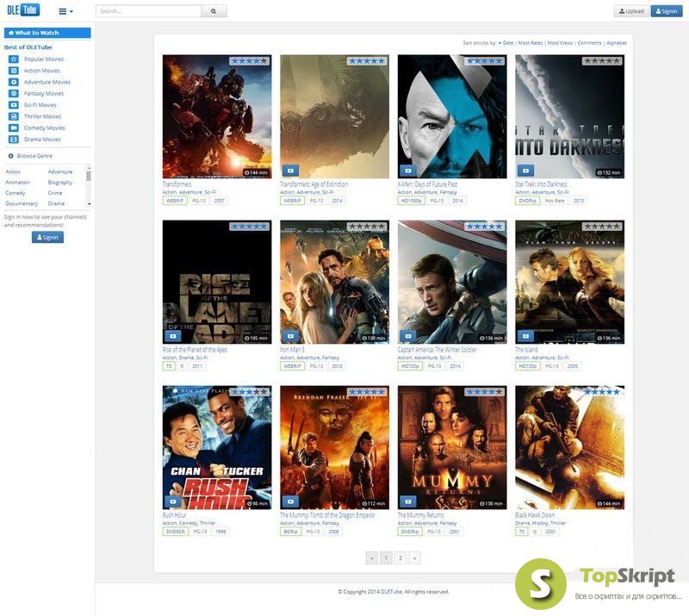Viewport: 689px width, 616px height.
Task: Click play icon on Iron Man 3 poster
Action: [290, 336]
